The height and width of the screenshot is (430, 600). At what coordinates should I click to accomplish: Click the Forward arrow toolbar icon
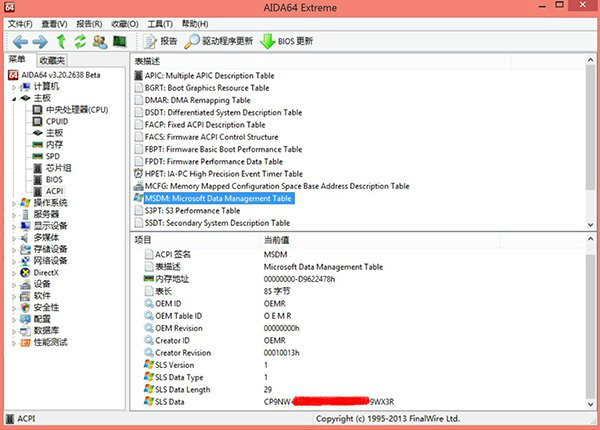[40, 41]
